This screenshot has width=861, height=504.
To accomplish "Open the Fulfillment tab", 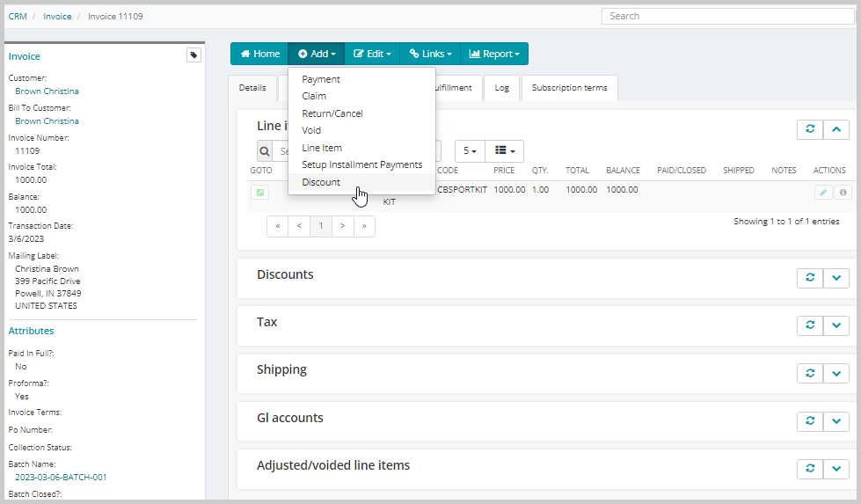I will click(x=456, y=88).
